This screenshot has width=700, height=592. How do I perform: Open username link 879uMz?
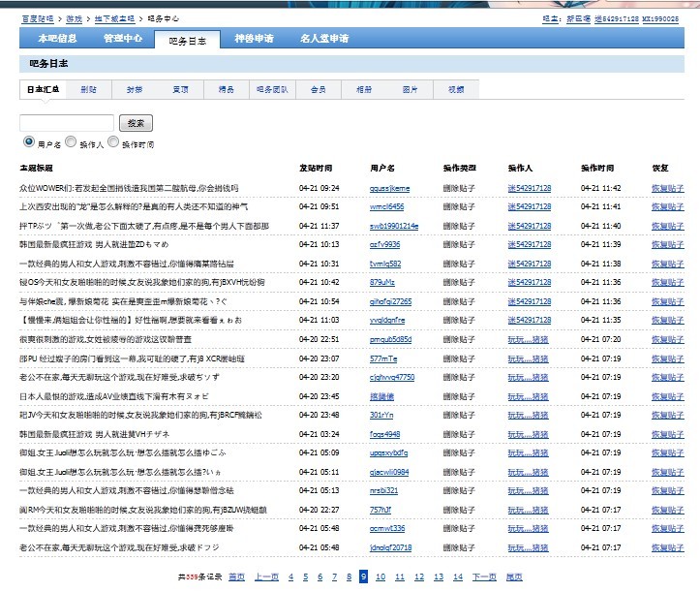coord(382,282)
